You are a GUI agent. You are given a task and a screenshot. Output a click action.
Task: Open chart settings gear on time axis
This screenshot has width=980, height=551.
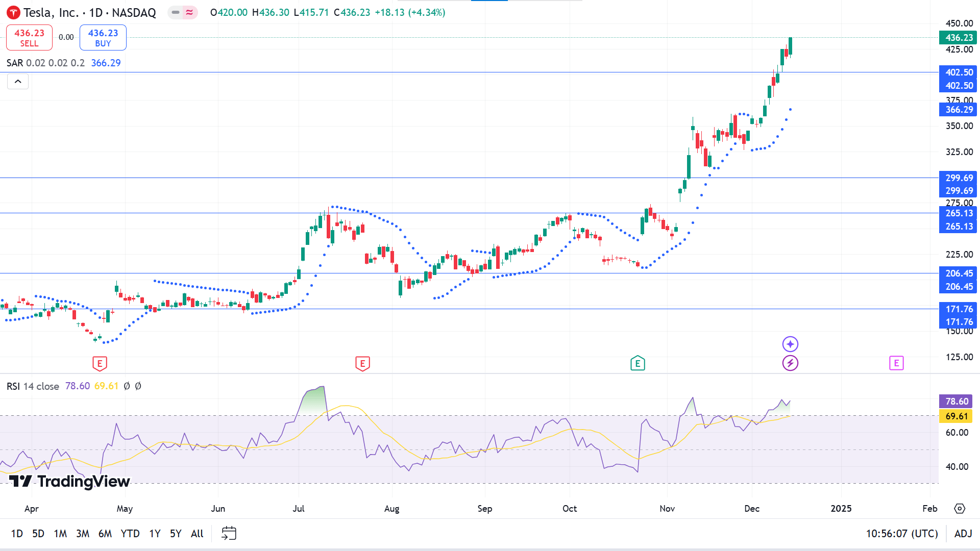click(x=960, y=509)
